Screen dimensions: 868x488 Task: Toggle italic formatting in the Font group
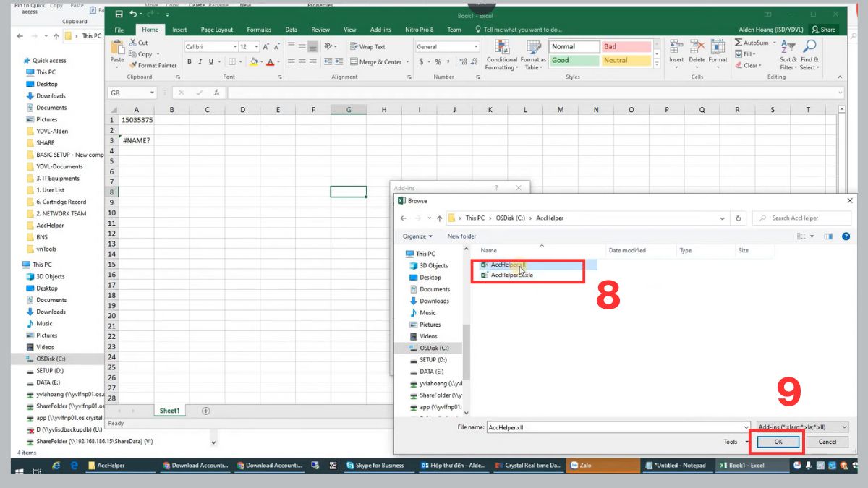200,62
